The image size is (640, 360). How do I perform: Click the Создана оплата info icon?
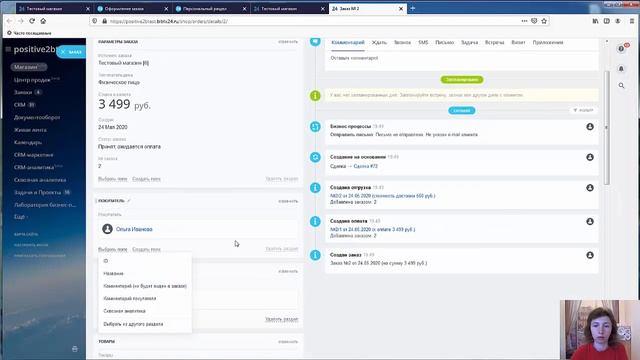tap(315, 221)
